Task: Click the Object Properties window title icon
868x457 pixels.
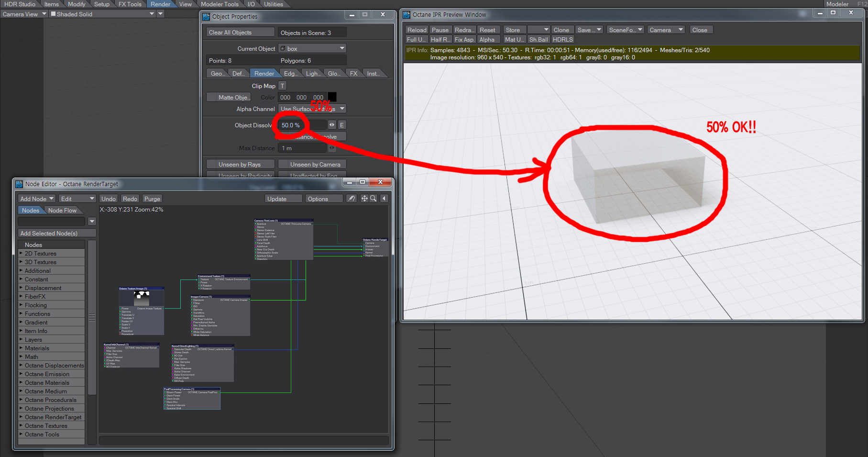Action: [206, 17]
